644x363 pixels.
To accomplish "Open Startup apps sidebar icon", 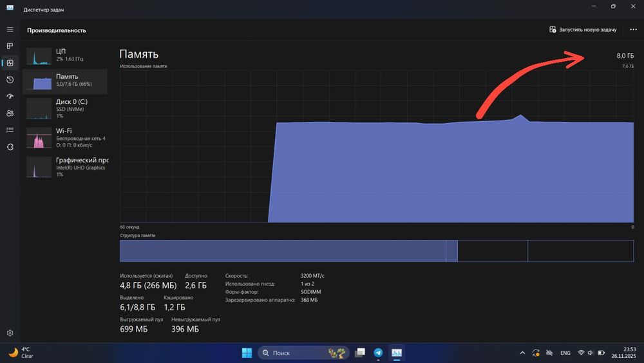I will click(10, 96).
